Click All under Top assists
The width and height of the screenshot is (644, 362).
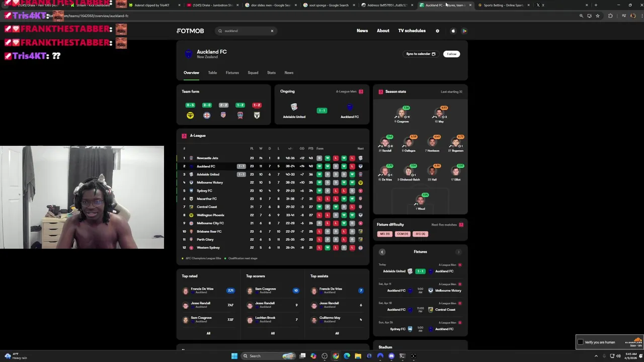point(337,333)
